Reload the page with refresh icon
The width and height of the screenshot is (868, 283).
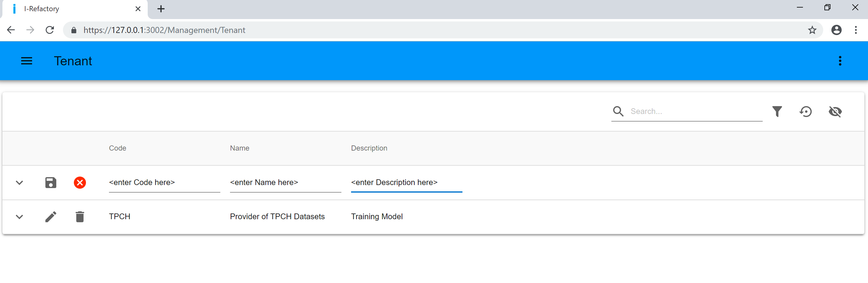point(50,30)
